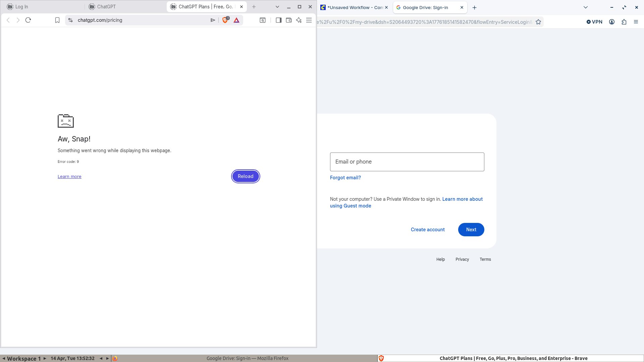Click the blue Reload button
This screenshot has width=644, height=362.
pos(246,176)
